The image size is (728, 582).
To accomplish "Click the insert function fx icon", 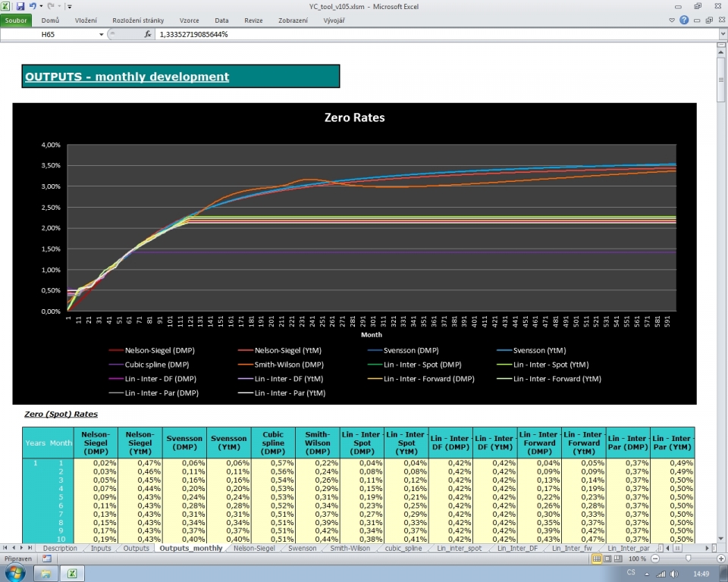I will coord(148,34).
